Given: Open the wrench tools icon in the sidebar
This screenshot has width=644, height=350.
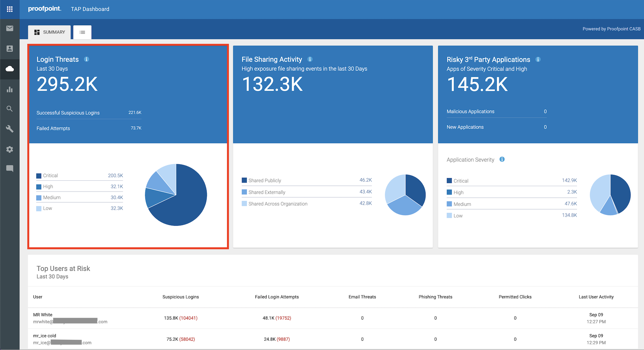Looking at the screenshot, I should 10,129.
